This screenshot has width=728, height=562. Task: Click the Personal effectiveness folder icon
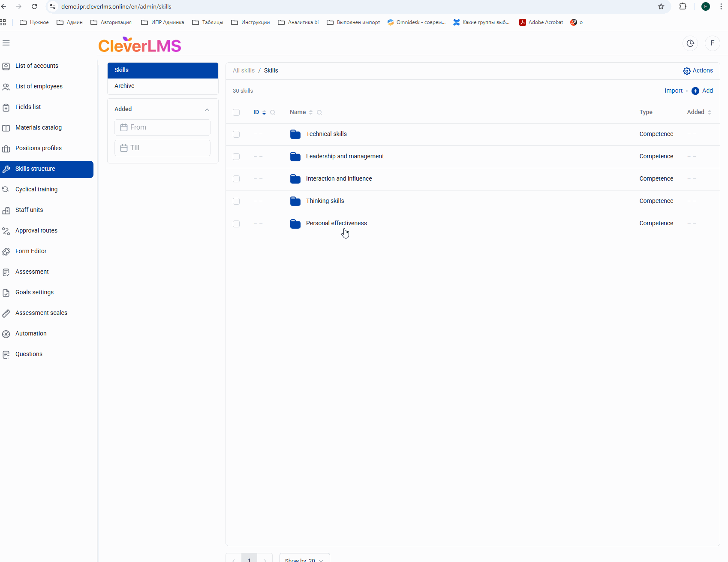(x=295, y=224)
